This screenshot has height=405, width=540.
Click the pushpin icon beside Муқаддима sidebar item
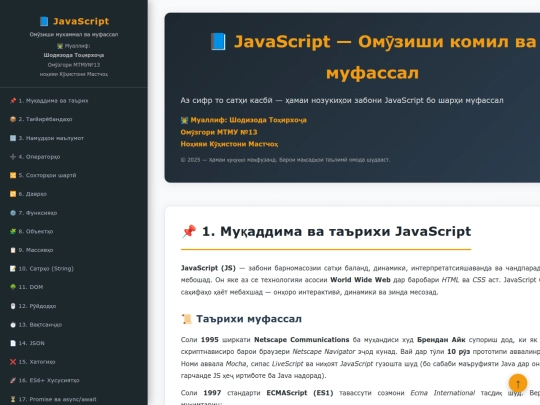pos(13,101)
